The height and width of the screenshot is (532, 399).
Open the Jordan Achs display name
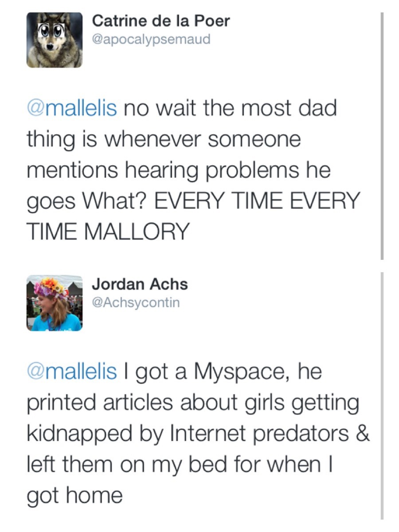coord(140,284)
